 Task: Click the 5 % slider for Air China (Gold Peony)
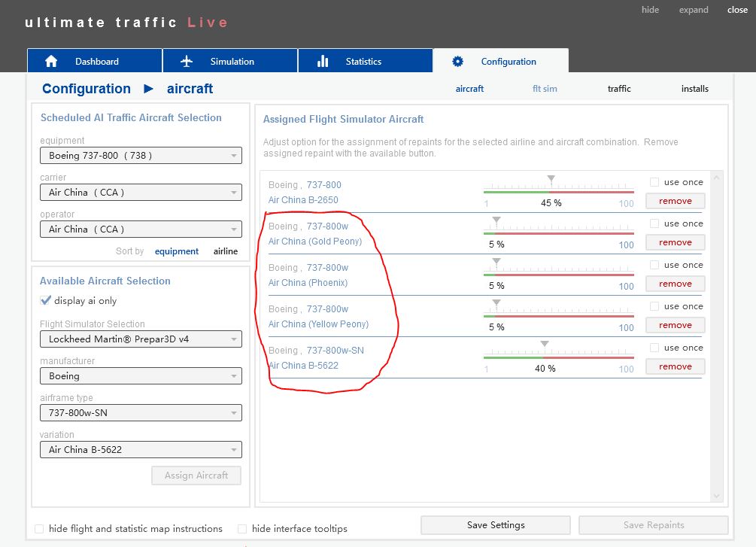pos(496,221)
